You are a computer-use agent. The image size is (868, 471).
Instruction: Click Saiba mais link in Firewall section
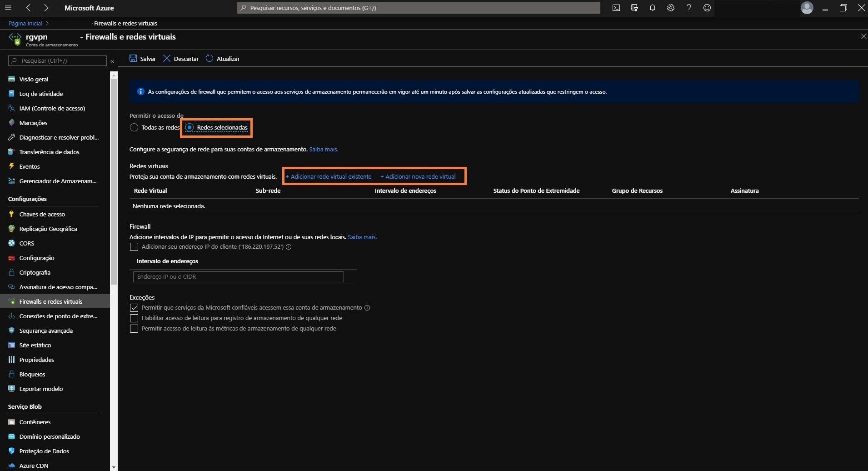click(362, 237)
